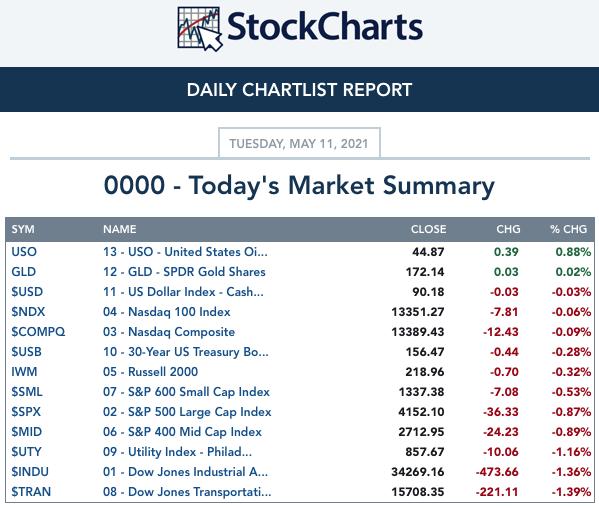Click the IWM symbol link

pyautogui.click(x=24, y=372)
